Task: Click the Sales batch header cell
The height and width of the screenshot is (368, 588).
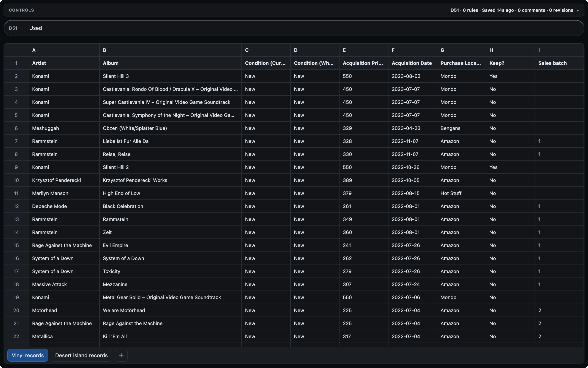Action: coord(559,63)
